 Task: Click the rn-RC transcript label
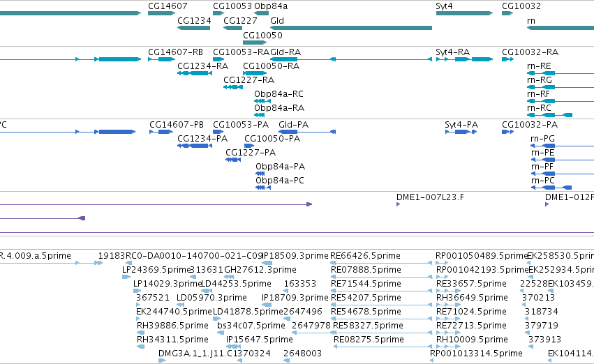[x=539, y=108]
